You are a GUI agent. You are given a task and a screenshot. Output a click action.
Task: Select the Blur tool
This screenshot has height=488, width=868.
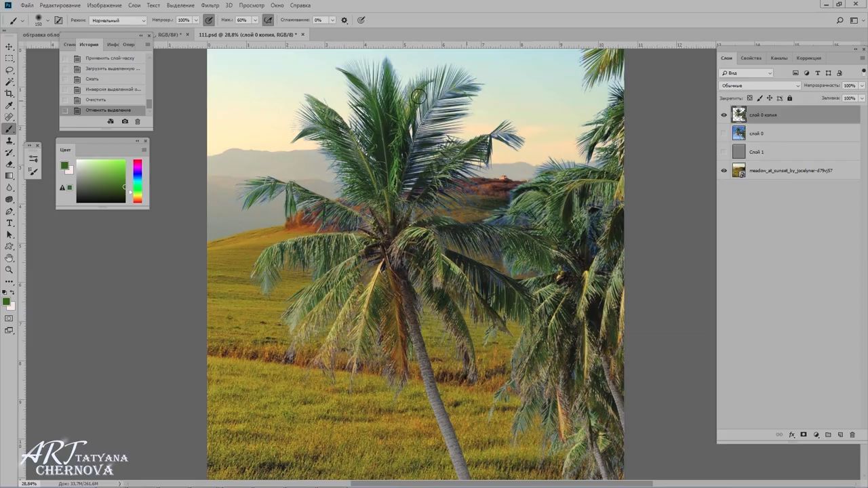tap(9, 187)
